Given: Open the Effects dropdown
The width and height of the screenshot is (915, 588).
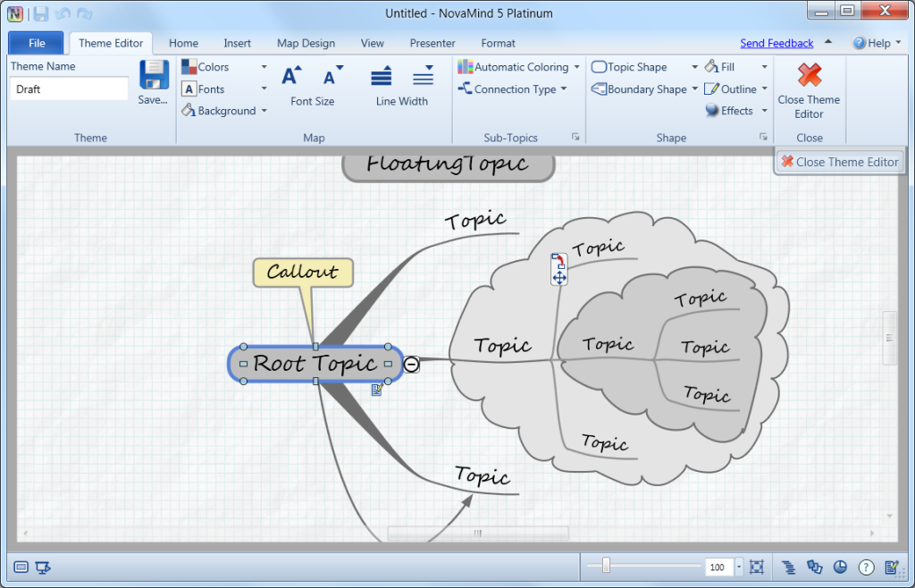Looking at the screenshot, I should click(x=736, y=111).
